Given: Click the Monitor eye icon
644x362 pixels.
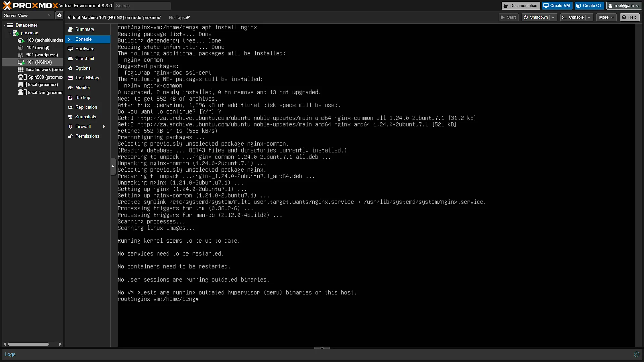Looking at the screenshot, I should 70,88.
